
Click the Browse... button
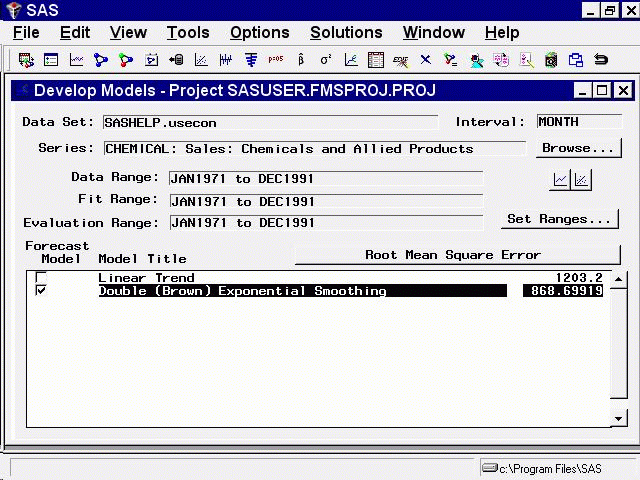click(x=578, y=149)
